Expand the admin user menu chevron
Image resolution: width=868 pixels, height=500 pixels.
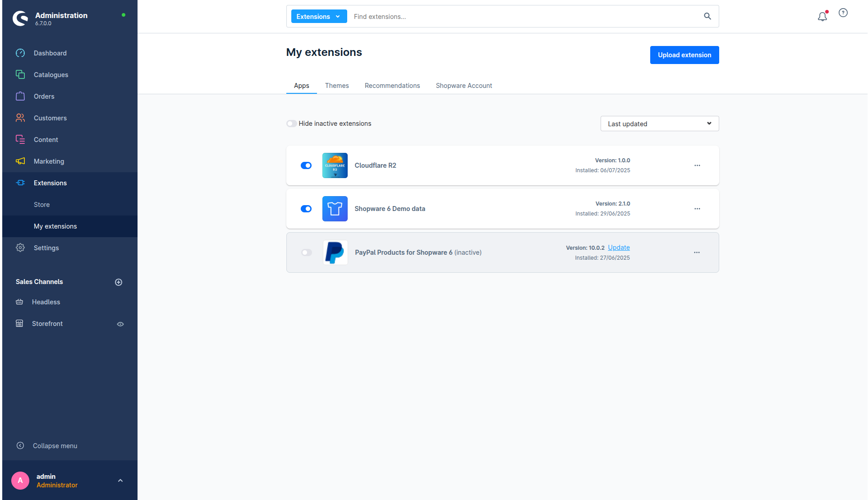tap(120, 481)
